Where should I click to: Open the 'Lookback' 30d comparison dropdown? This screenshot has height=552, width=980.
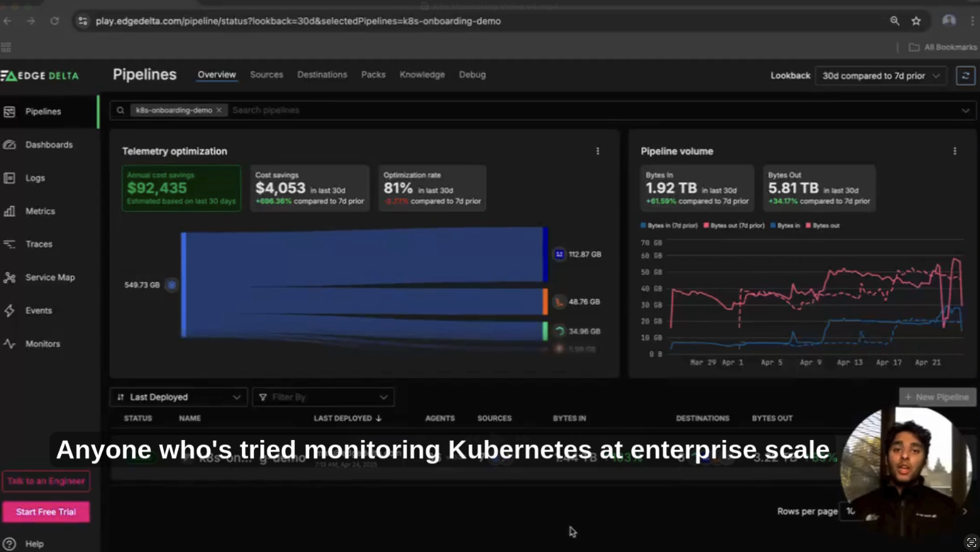(x=880, y=76)
